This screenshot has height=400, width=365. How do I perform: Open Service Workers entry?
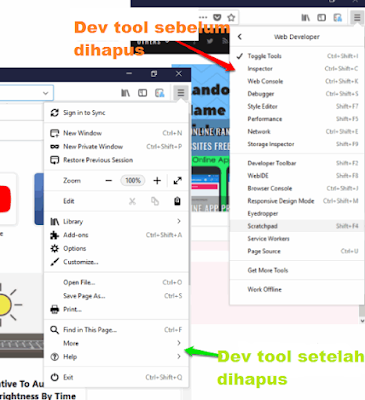click(x=297, y=239)
